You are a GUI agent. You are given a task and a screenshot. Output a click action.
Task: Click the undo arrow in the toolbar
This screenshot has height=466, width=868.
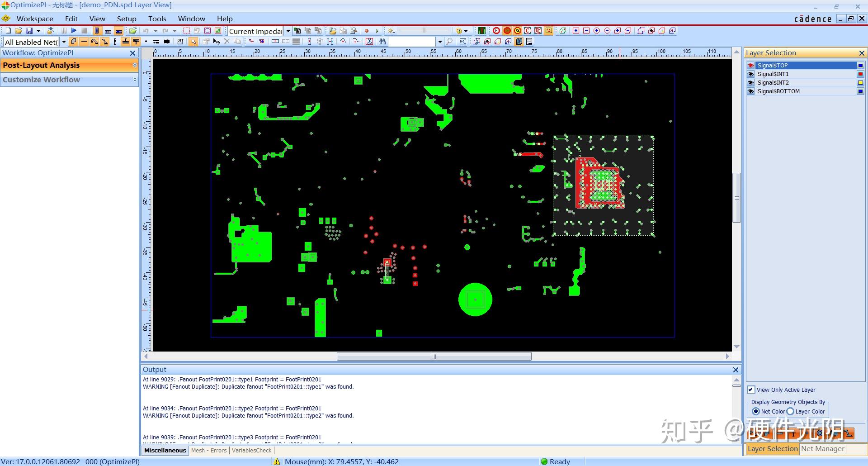pos(146,31)
